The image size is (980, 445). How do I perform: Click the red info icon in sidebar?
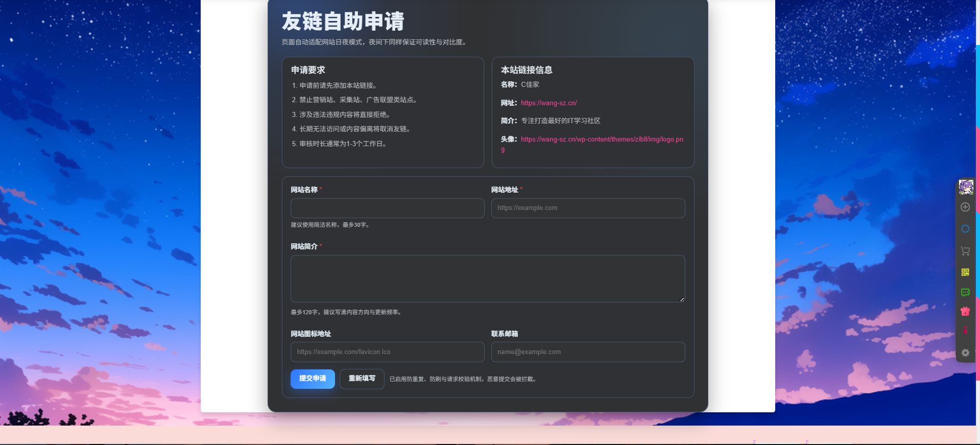[965, 331]
